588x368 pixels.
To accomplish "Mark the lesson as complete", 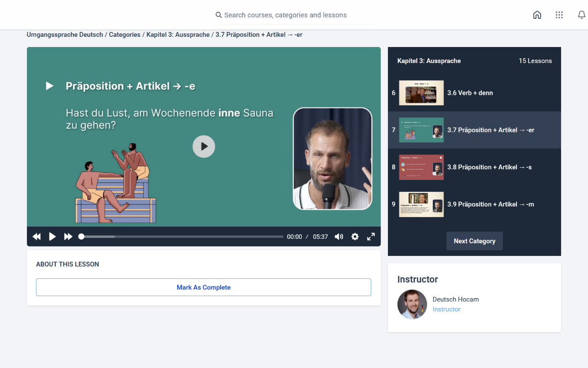I will 203,287.
